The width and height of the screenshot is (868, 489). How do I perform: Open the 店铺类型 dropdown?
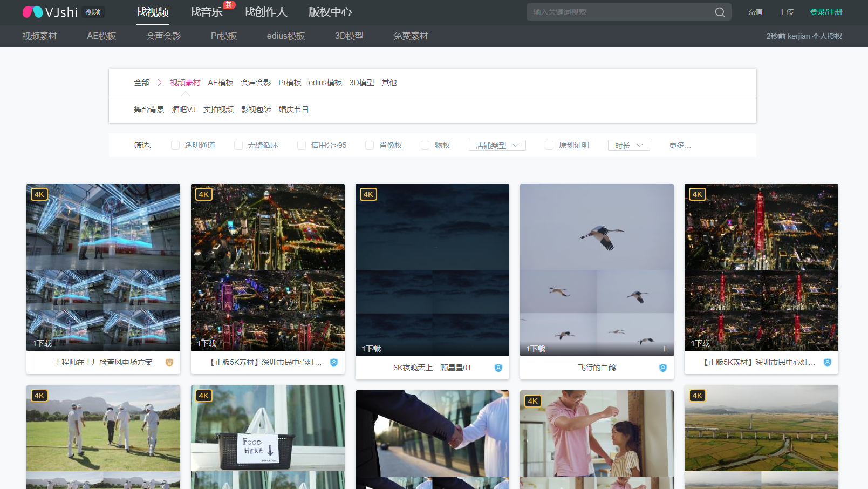click(496, 145)
